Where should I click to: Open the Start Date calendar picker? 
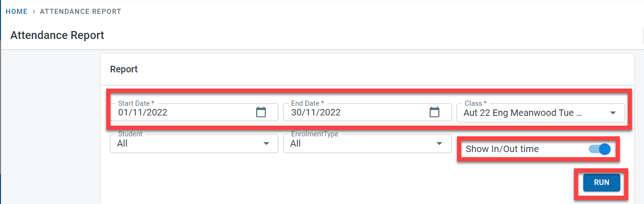coord(261,112)
